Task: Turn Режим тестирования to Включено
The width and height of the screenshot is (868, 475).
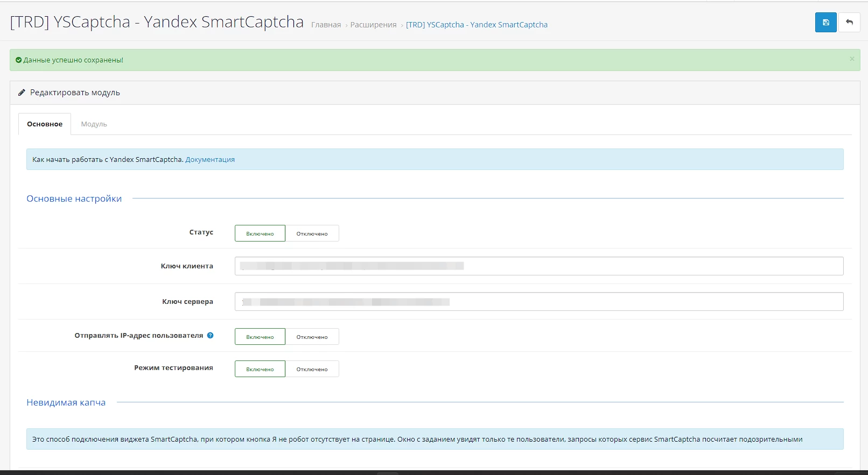Action: coord(260,369)
